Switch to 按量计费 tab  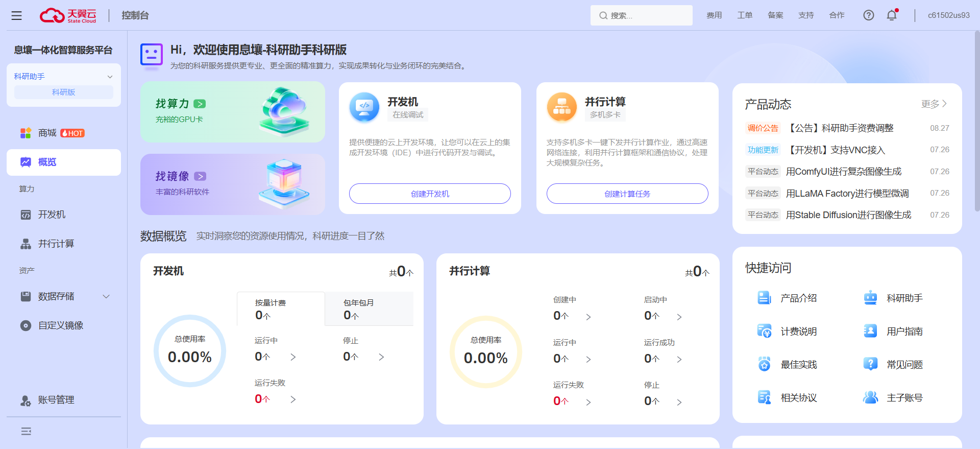[281, 309]
